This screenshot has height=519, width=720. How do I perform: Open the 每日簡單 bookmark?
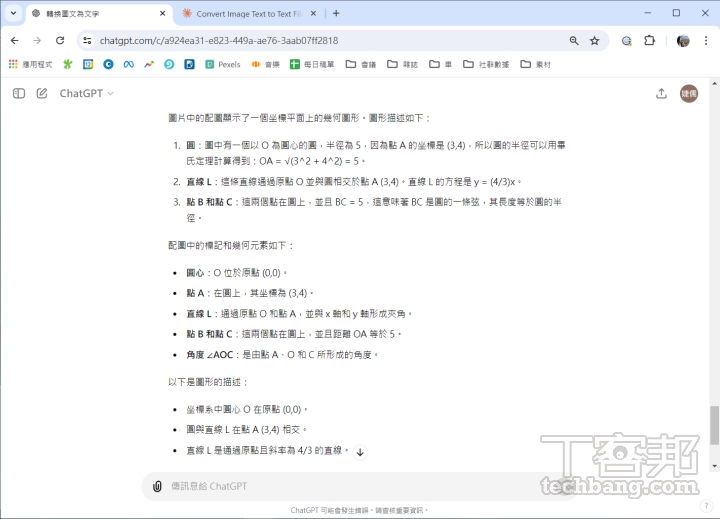point(312,64)
